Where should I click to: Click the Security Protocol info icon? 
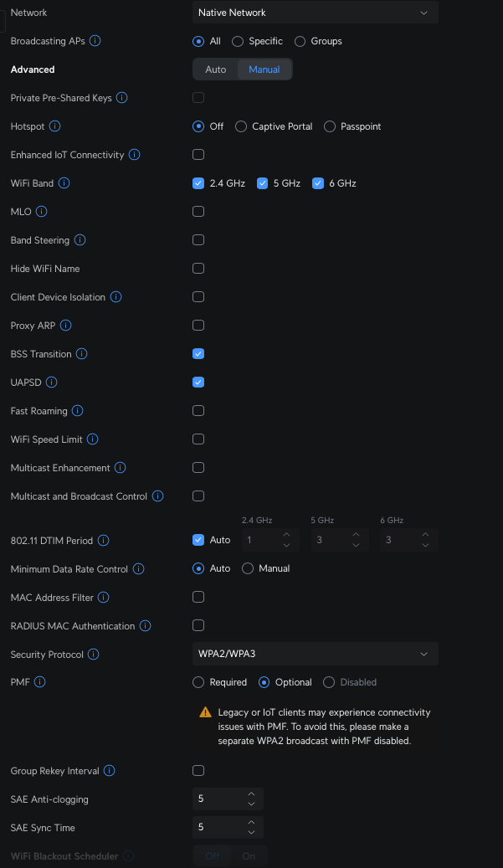[x=94, y=655]
